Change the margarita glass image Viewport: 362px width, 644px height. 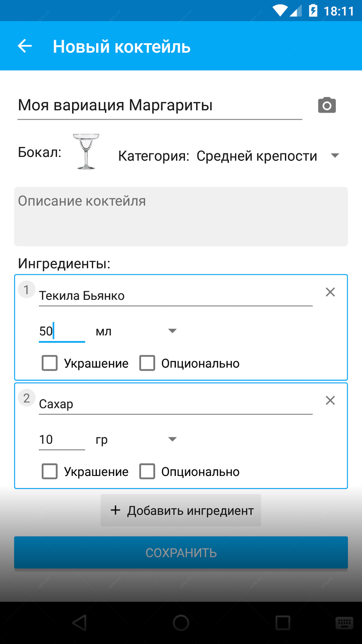coord(86,151)
